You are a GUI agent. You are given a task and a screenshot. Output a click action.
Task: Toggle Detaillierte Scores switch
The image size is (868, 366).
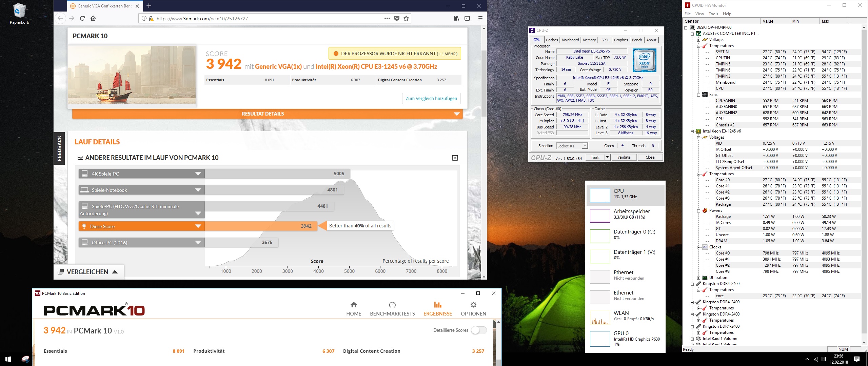(x=479, y=330)
